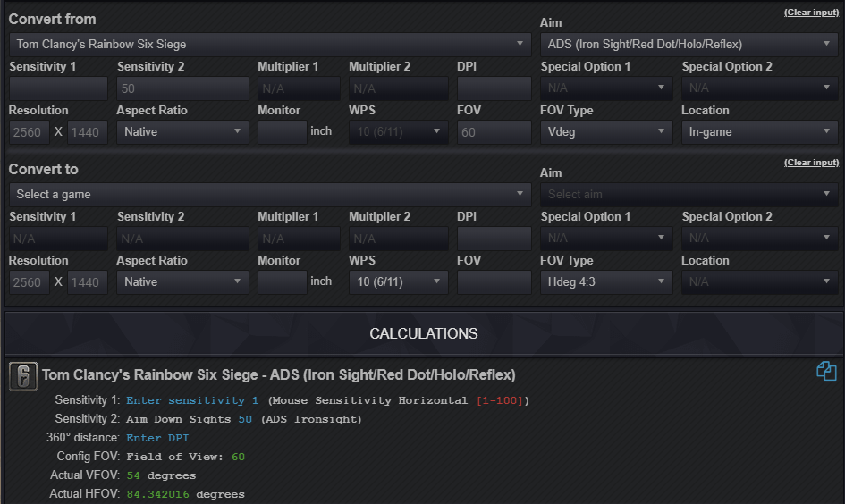Change the Vdeg FOV Type dropdown
This screenshot has width=845, height=504.
pos(606,132)
